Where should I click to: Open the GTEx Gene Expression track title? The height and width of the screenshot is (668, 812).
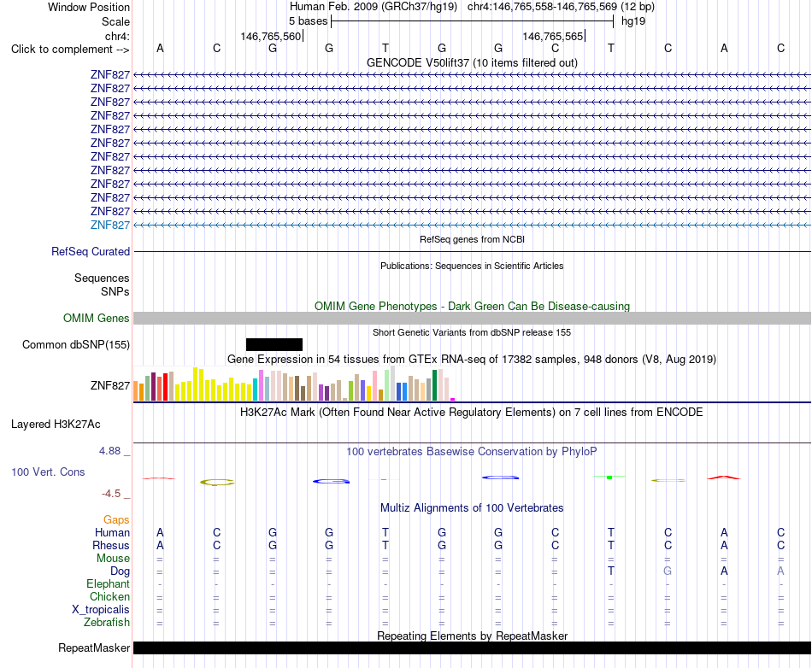472,359
